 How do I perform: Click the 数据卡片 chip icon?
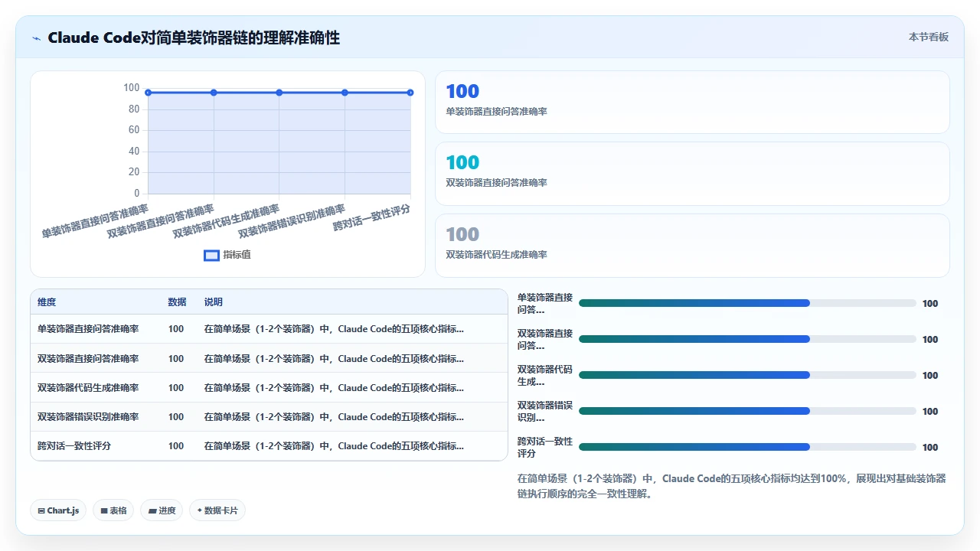pyautogui.click(x=199, y=510)
